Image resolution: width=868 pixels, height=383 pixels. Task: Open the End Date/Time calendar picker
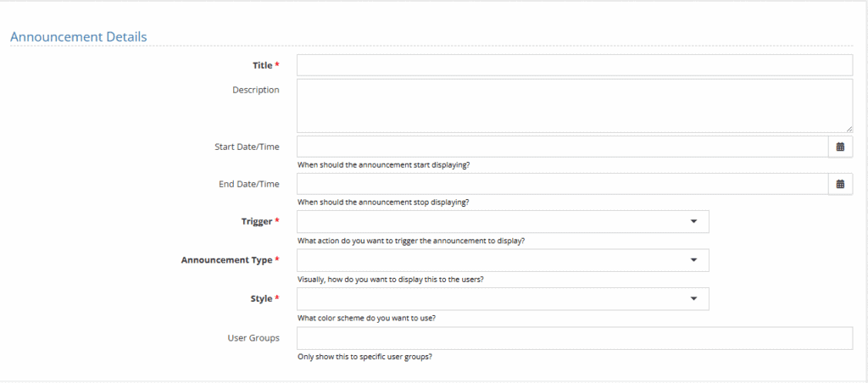point(840,185)
